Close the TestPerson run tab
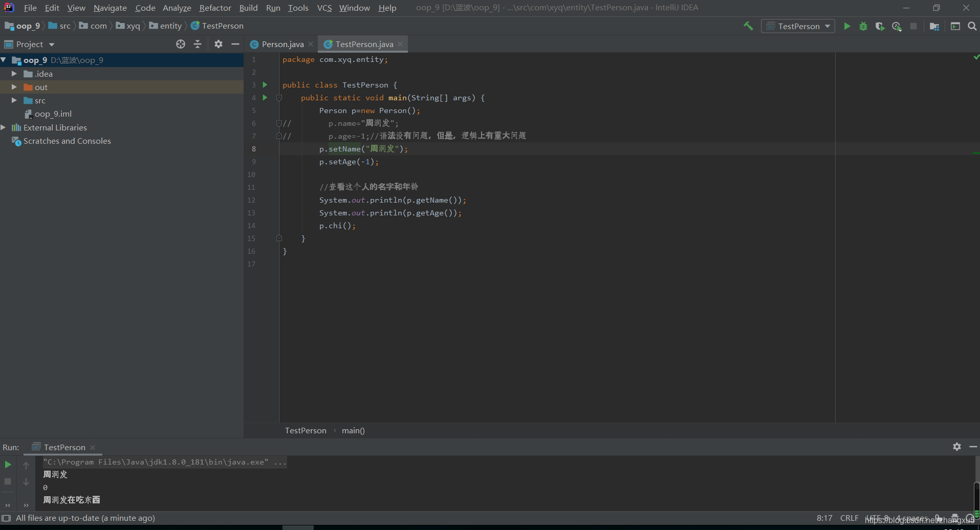The height and width of the screenshot is (530, 980). [x=93, y=447]
